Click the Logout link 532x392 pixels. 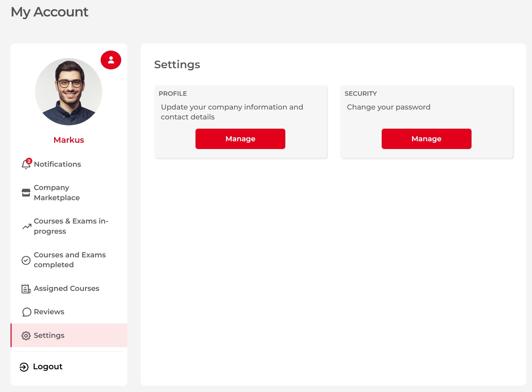pos(41,367)
